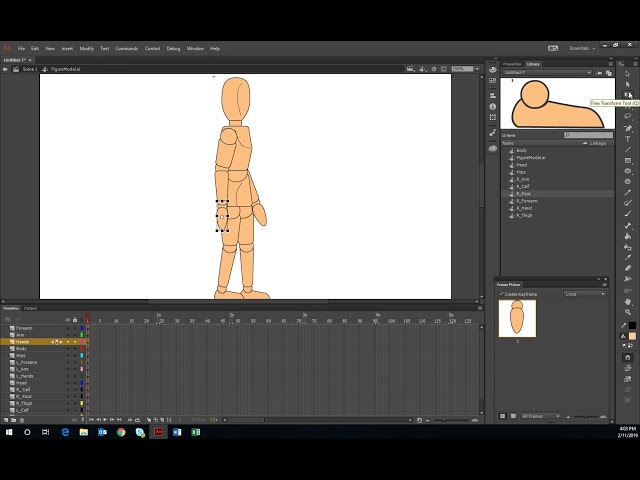Toggle visibility dot of Body layer
This screenshot has height=480, width=640.
68,349
